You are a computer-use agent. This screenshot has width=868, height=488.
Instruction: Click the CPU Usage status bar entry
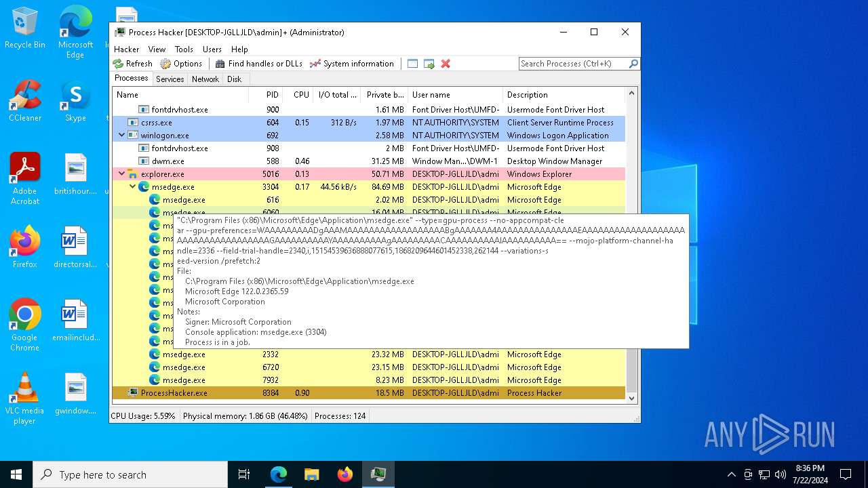[x=143, y=416]
